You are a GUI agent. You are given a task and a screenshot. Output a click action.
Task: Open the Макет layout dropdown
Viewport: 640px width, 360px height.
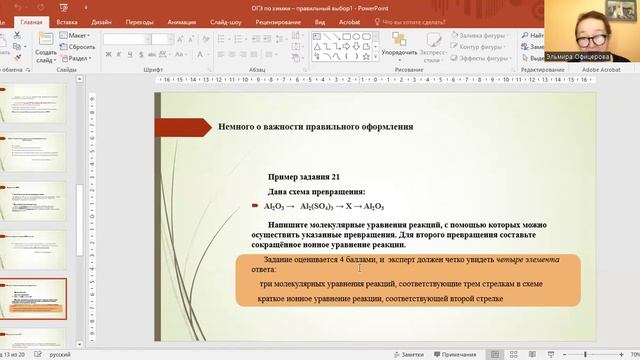click(75, 36)
